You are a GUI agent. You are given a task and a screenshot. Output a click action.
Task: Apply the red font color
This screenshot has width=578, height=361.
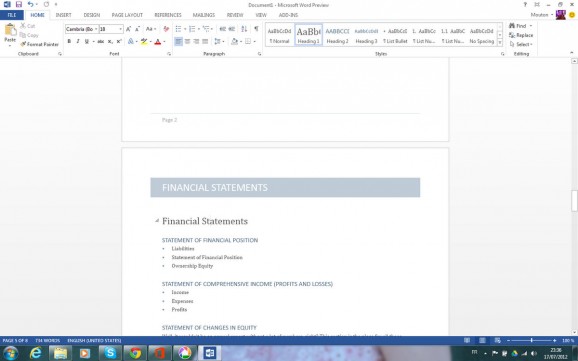158,41
